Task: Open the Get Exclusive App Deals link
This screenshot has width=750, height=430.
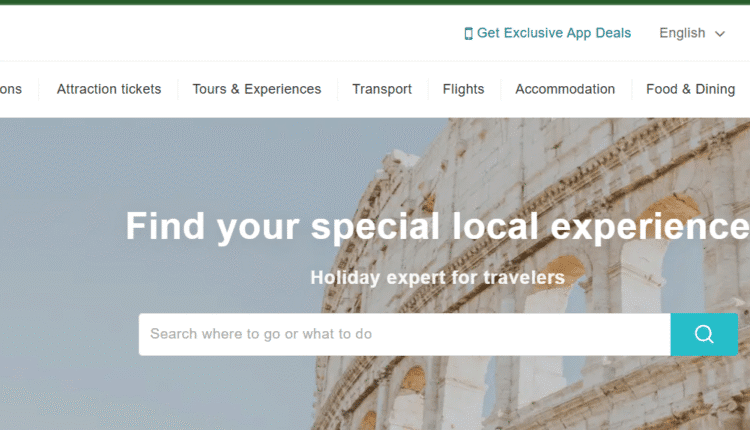Action: [548, 33]
